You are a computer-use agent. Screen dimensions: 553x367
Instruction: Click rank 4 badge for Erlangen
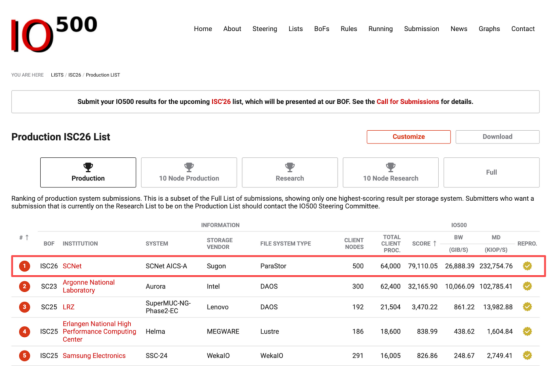[24, 331]
